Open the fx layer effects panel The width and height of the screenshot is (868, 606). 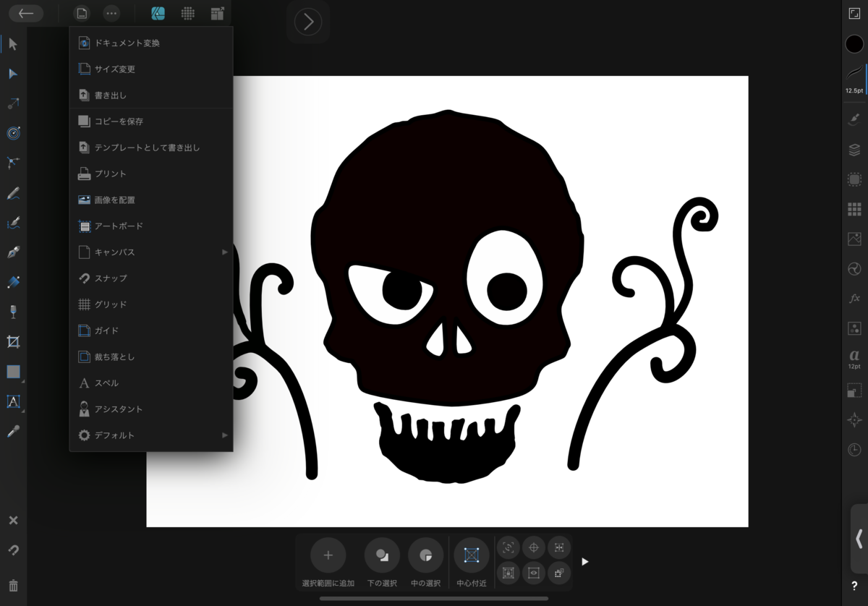point(854,298)
